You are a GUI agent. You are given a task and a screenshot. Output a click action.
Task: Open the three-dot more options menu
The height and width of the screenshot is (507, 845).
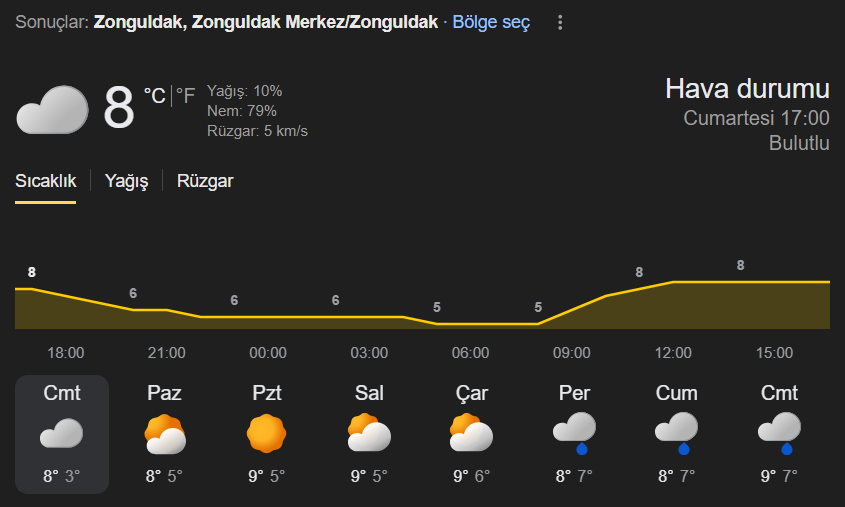pyautogui.click(x=560, y=22)
